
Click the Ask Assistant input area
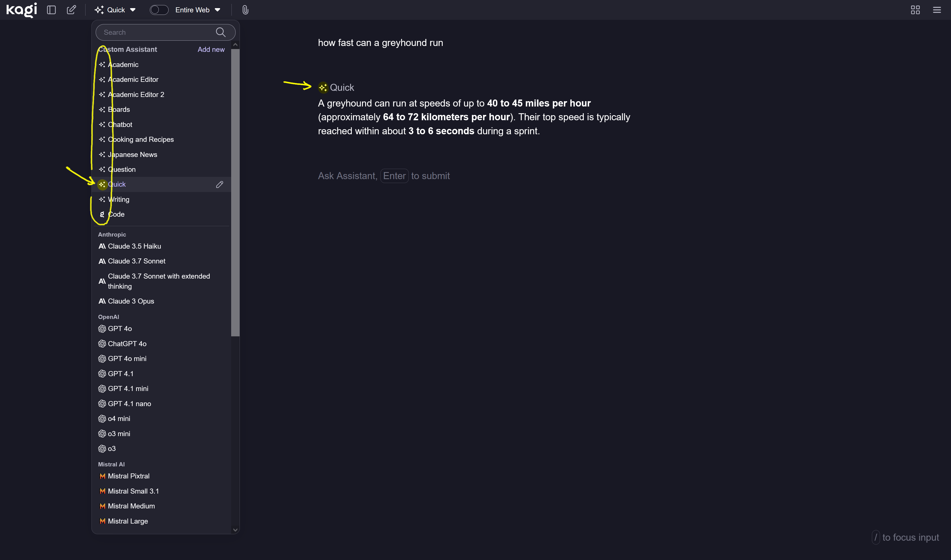384,176
